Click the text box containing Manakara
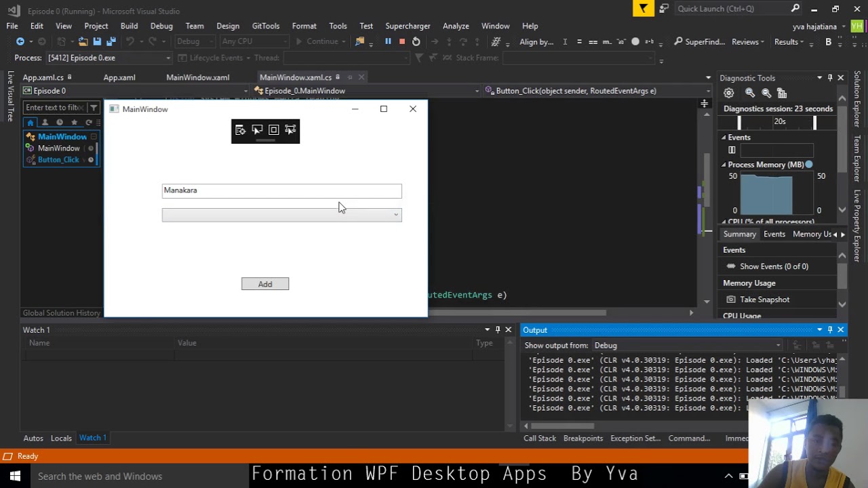Screen dimensions: 868x488 (281, 191)
